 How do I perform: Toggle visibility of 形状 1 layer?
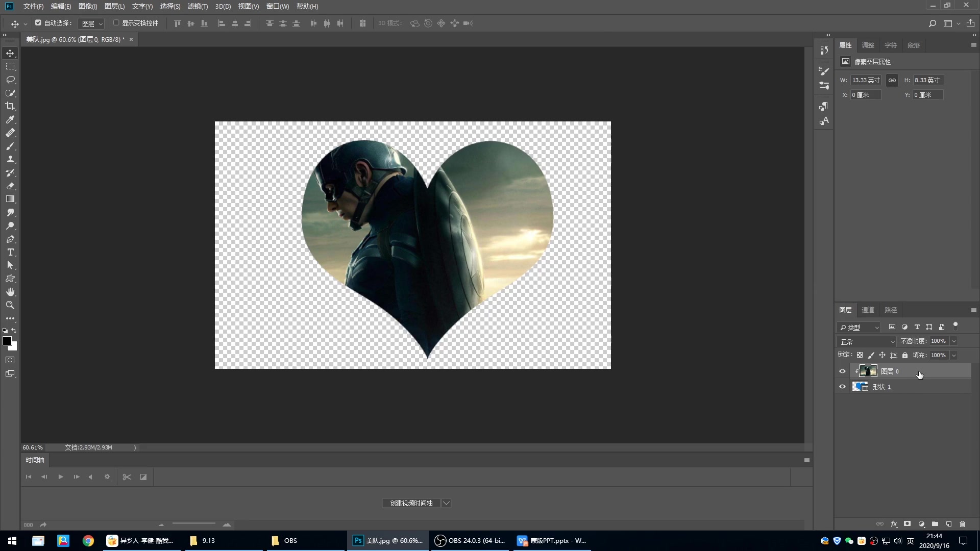pyautogui.click(x=843, y=386)
